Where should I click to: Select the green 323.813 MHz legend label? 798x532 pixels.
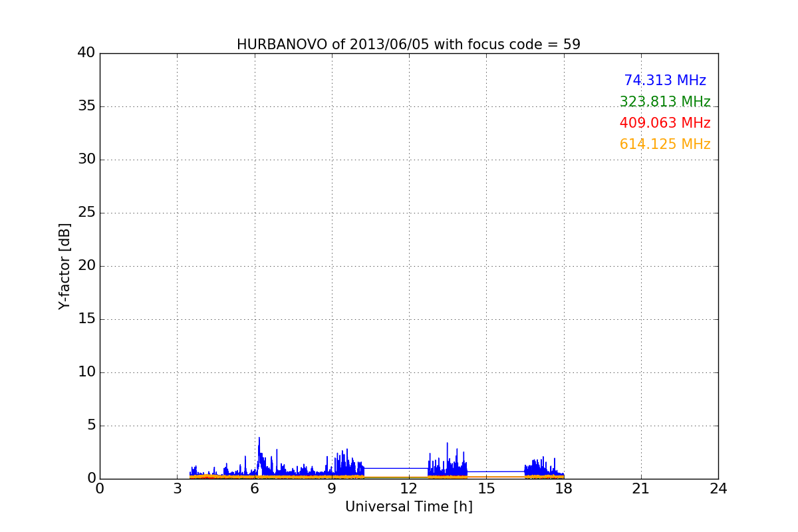coord(665,102)
